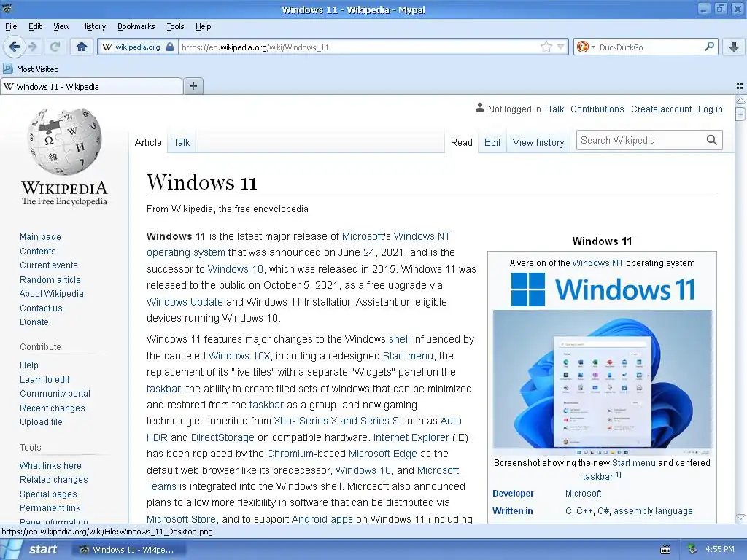Click the Create account link
Screen dimensions: 747x560
click(x=661, y=109)
